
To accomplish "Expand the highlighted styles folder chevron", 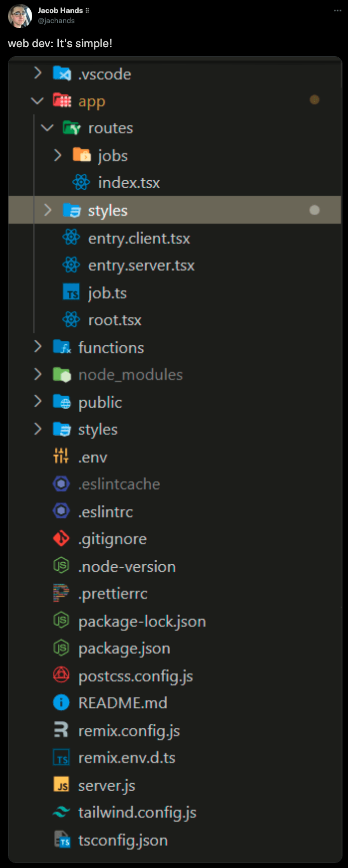I will point(48,210).
